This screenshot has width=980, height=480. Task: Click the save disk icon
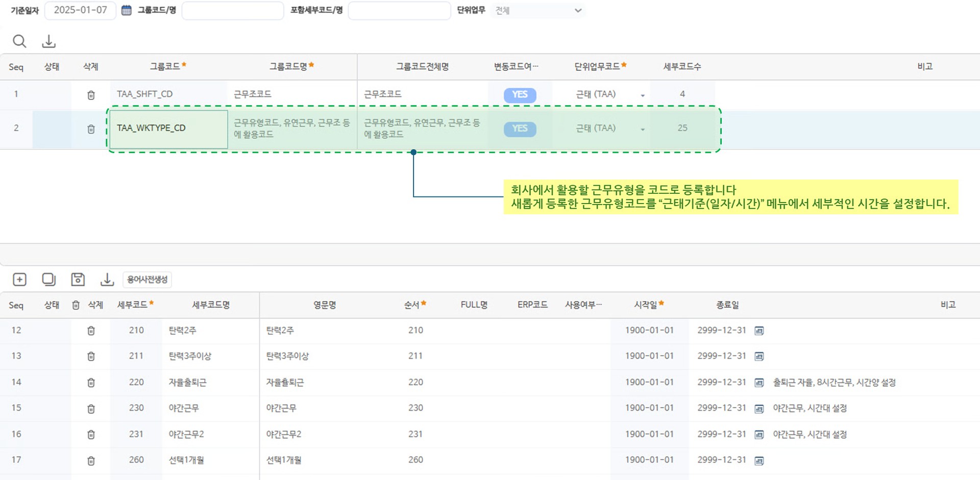tap(78, 280)
